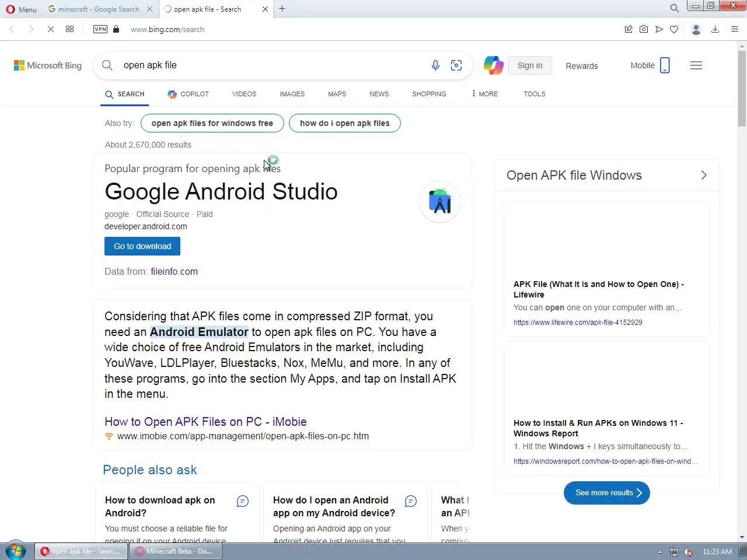This screenshot has height=560, width=747.
Task: Close the minecraft Google Search tab
Action: pos(150,9)
